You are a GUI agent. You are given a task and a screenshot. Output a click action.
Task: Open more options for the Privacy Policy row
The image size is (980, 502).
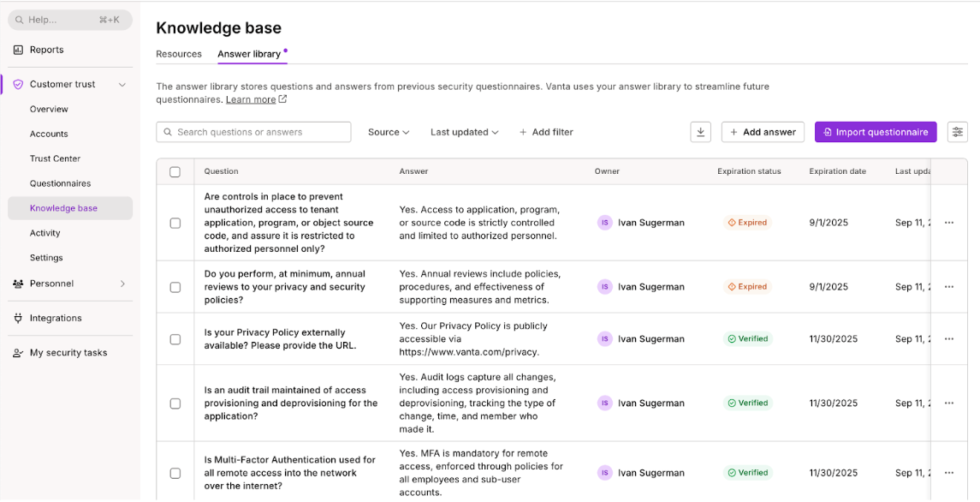click(948, 339)
